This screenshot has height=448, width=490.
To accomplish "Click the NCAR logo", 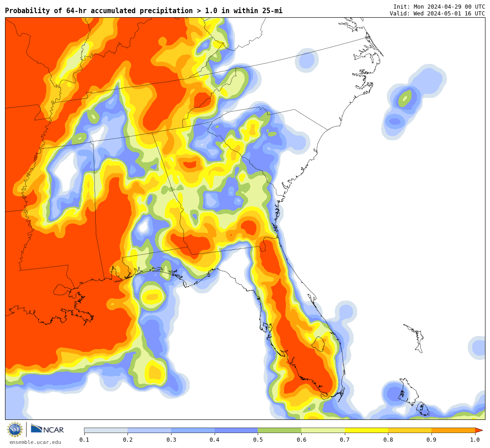I will 47,429.
